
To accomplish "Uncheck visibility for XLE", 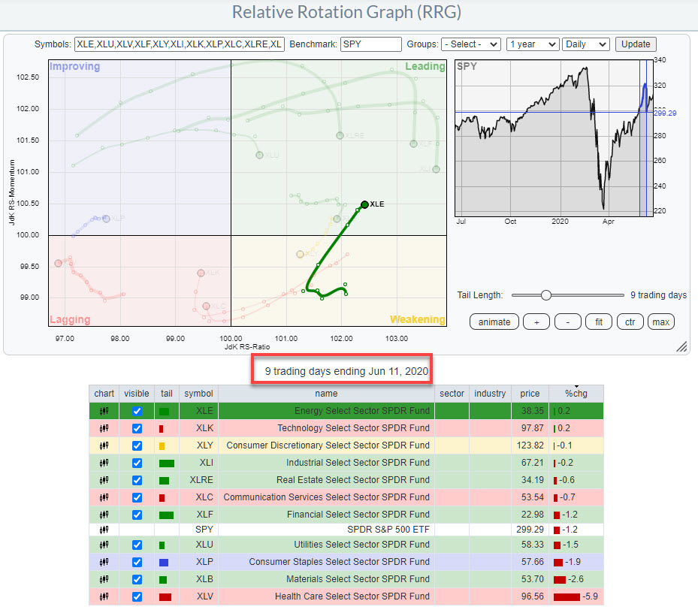I will pos(137,411).
